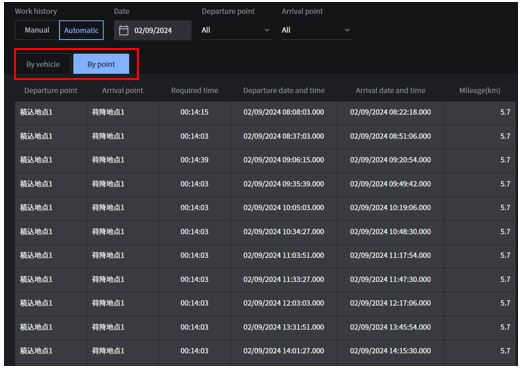
Task: Select the By point tab
Action: tap(101, 64)
